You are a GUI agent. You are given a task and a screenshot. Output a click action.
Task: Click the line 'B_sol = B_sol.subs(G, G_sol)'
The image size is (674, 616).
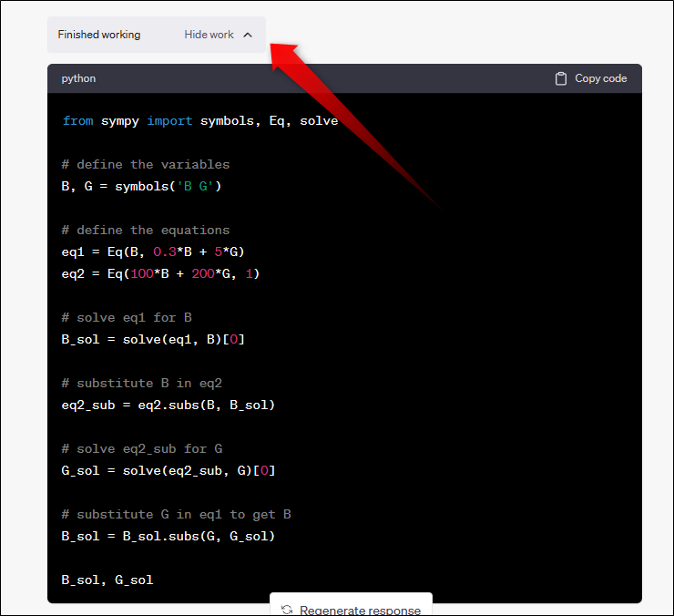[x=168, y=537]
